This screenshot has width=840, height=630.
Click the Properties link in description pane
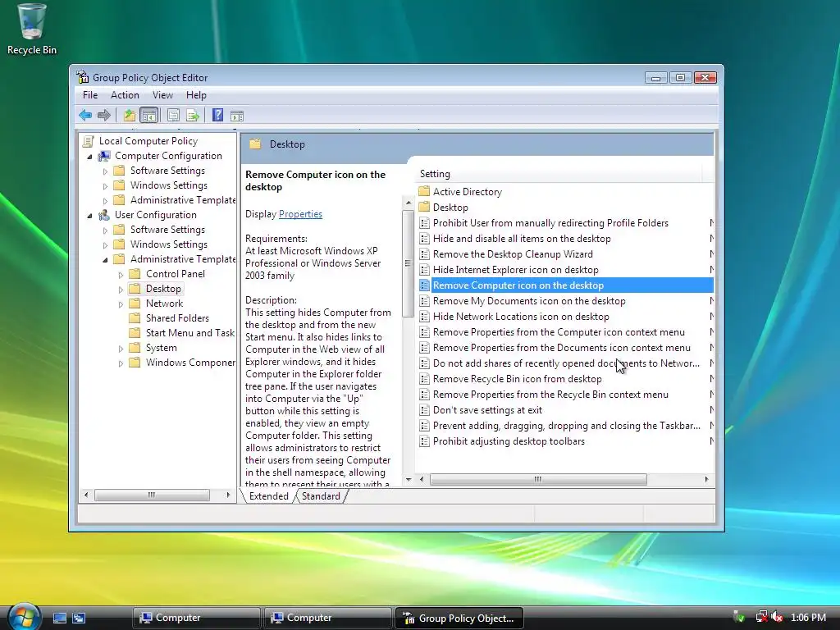(x=300, y=214)
